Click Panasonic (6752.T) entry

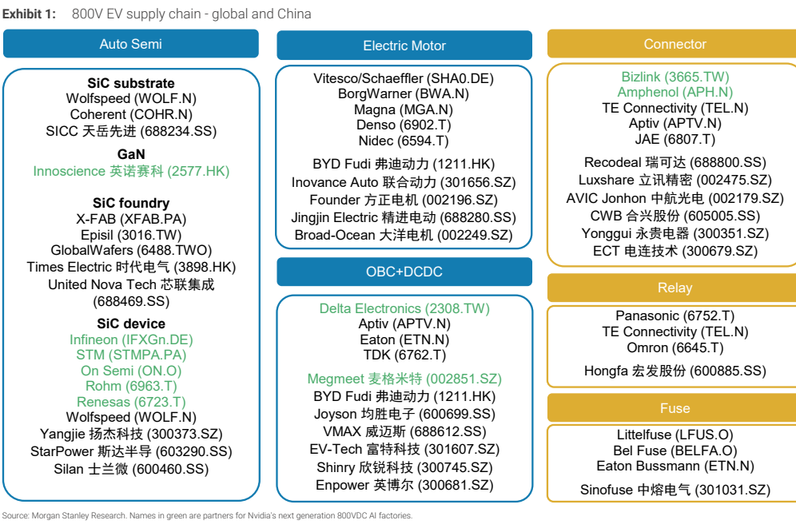(x=675, y=316)
